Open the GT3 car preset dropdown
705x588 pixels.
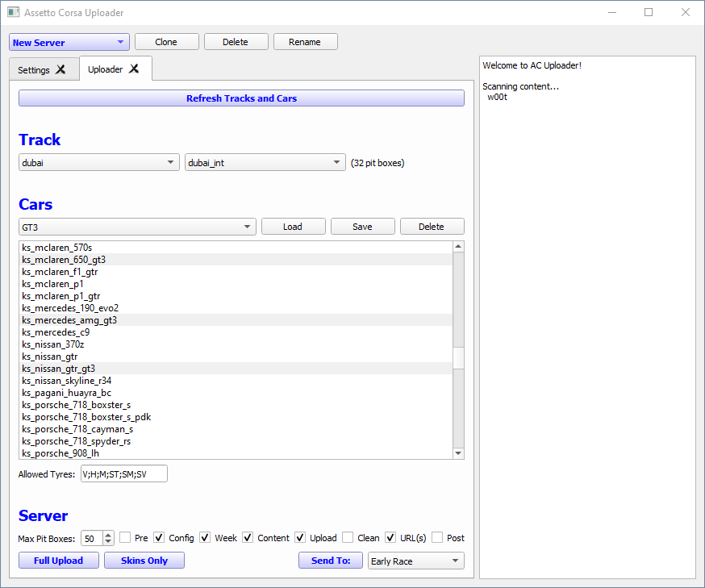pos(137,227)
